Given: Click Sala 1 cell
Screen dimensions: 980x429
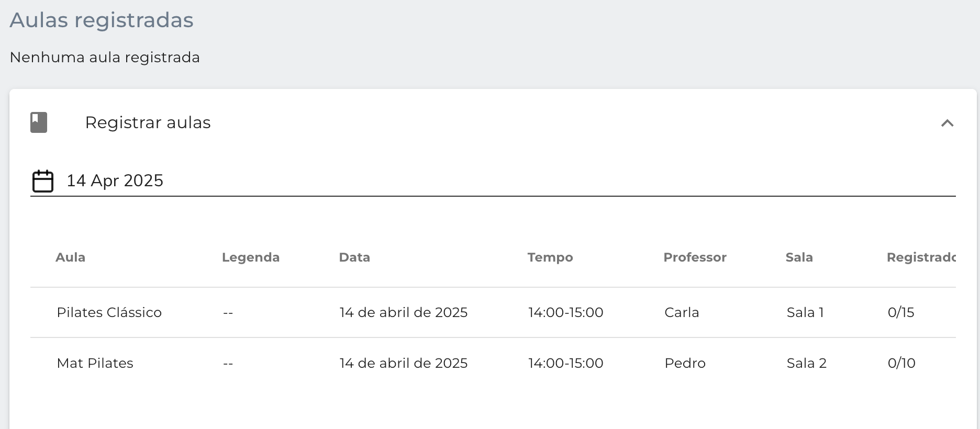Looking at the screenshot, I should pyautogui.click(x=805, y=312).
